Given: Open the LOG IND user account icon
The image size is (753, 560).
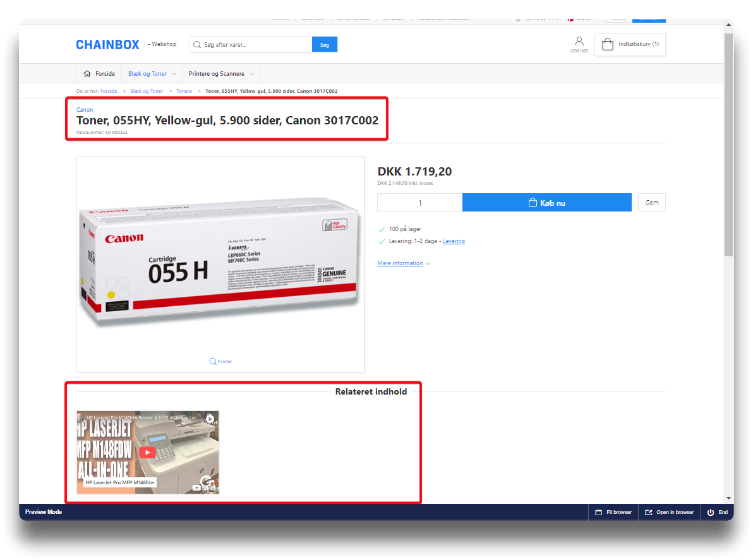Looking at the screenshot, I should pyautogui.click(x=579, y=44).
